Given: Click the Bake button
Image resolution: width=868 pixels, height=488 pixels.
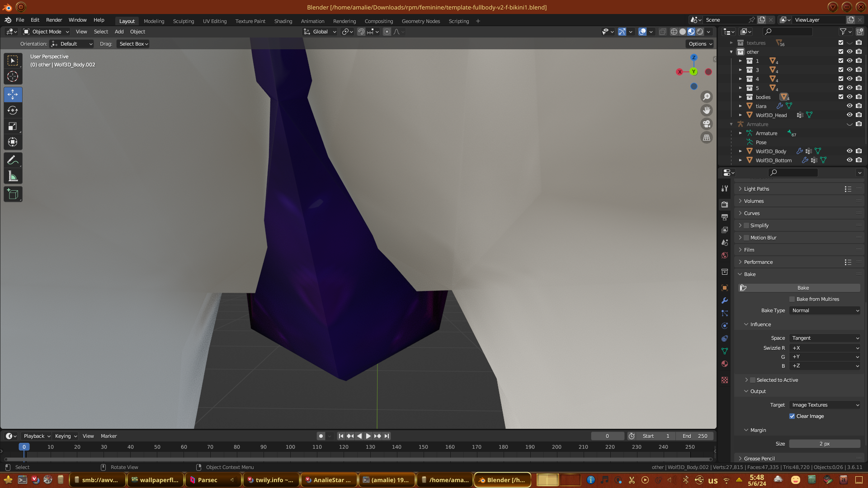Looking at the screenshot, I should [802, 288].
